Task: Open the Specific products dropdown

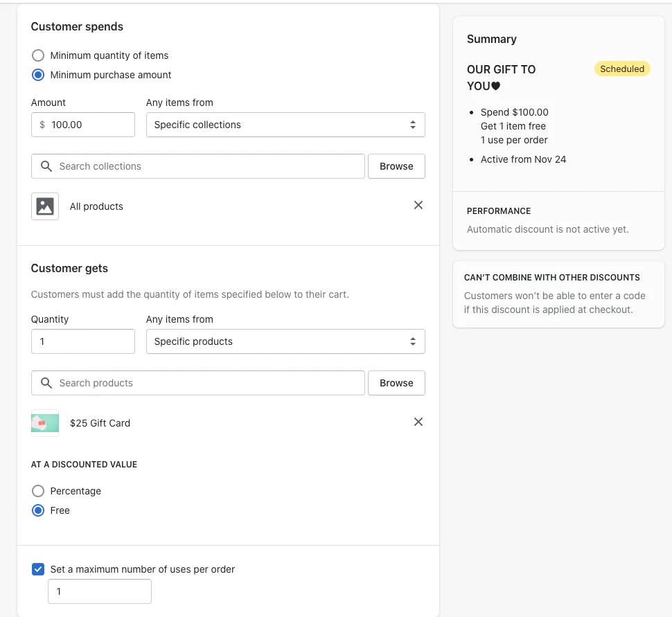Action: point(285,341)
